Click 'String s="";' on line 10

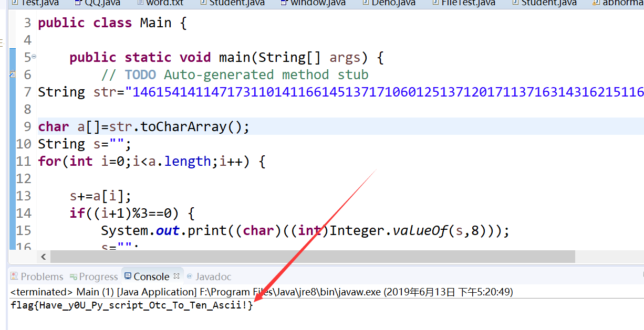click(x=85, y=144)
